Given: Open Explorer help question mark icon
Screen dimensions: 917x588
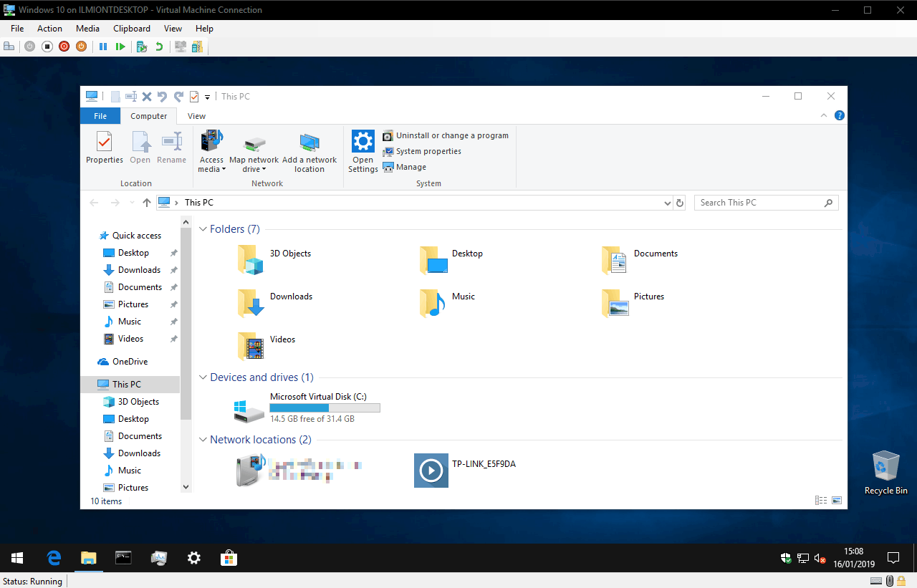Looking at the screenshot, I should 840,115.
